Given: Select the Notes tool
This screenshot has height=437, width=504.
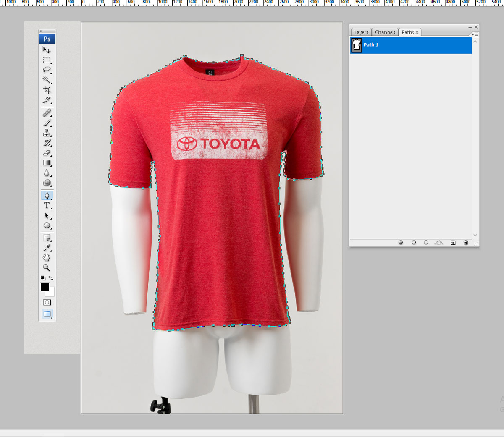Looking at the screenshot, I should [47, 238].
